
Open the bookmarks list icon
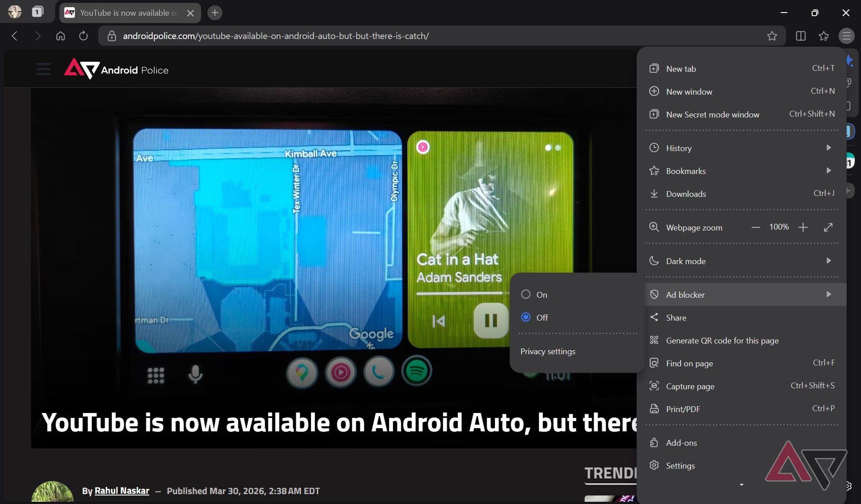824,36
